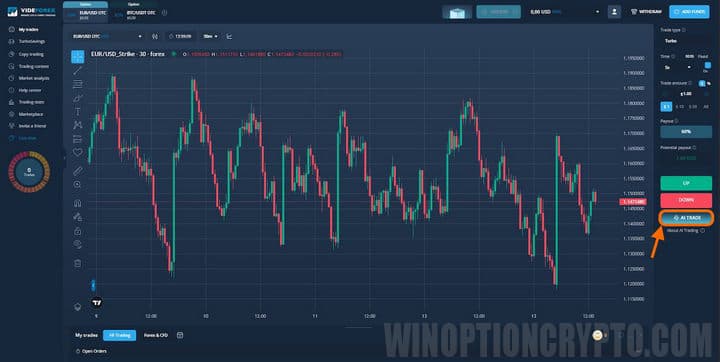This screenshot has width=720, height=362.
Task: Open the My trades bottom tab
Action: click(x=86, y=335)
